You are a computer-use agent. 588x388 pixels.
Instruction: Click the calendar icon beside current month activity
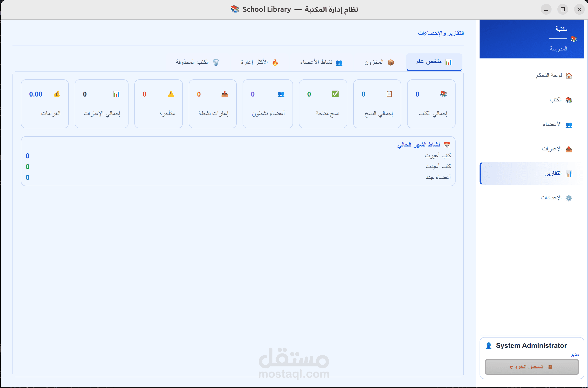(447, 145)
